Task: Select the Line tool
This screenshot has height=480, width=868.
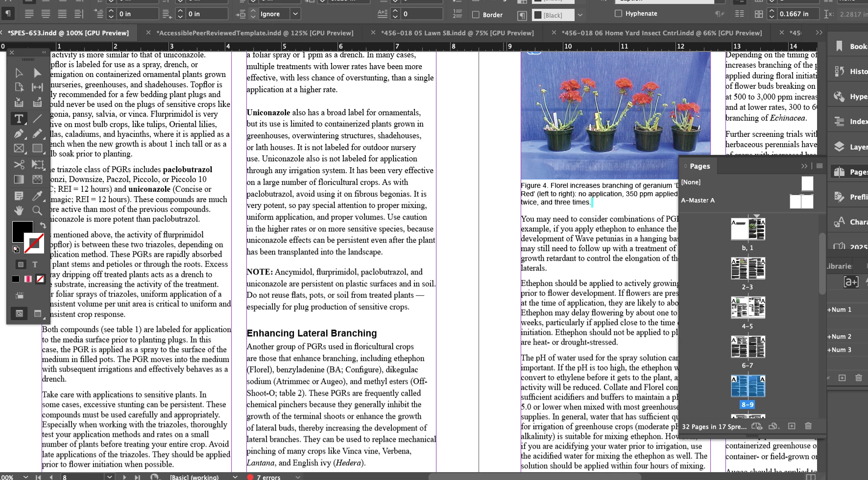Action: [37, 119]
